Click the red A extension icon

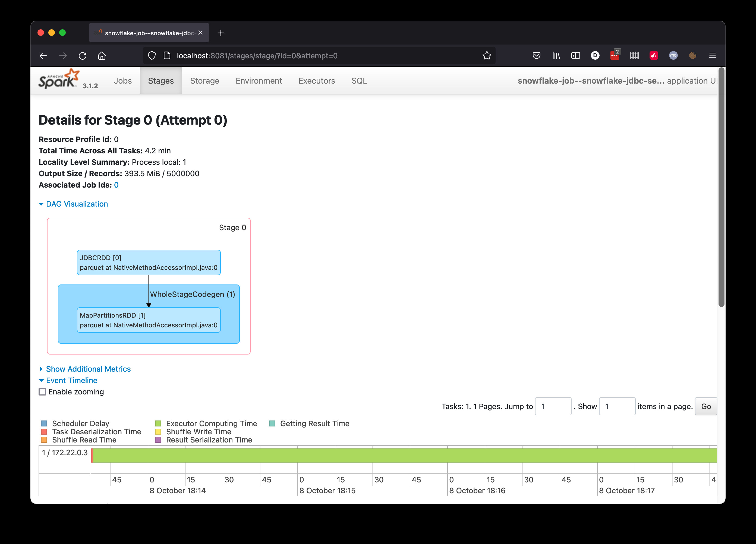coord(654,56)
